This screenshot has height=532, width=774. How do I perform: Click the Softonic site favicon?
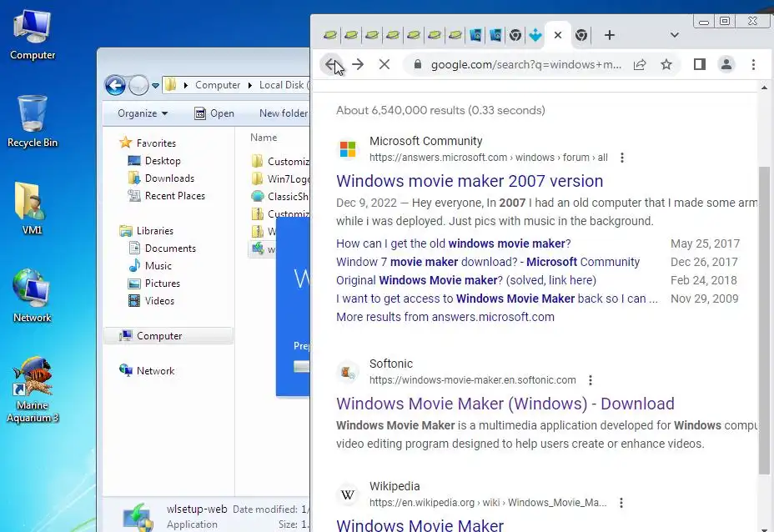(x=348, y=372)
